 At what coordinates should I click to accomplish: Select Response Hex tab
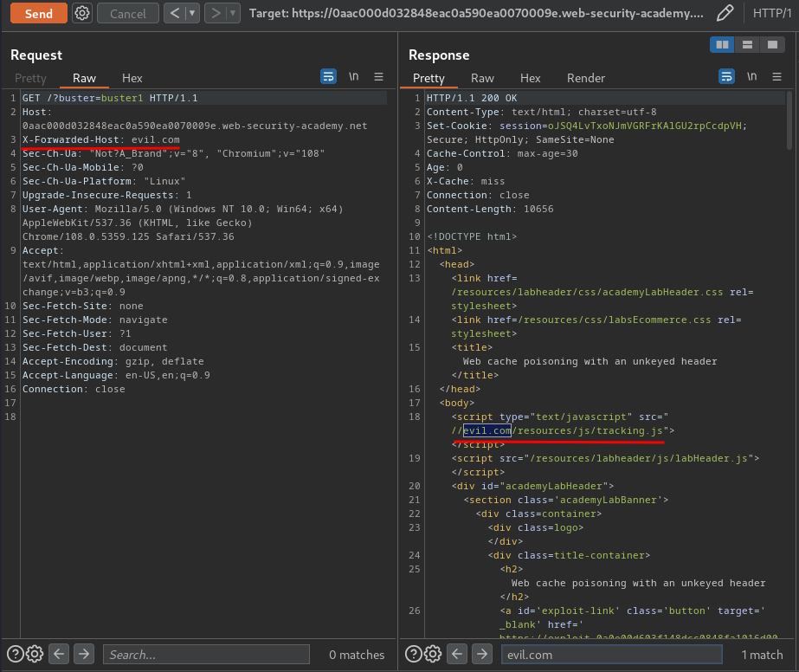point(530,78)
